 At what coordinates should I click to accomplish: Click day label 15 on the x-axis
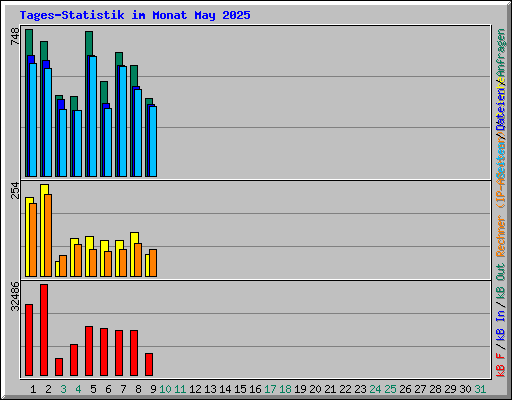click(x=240, y=389)
